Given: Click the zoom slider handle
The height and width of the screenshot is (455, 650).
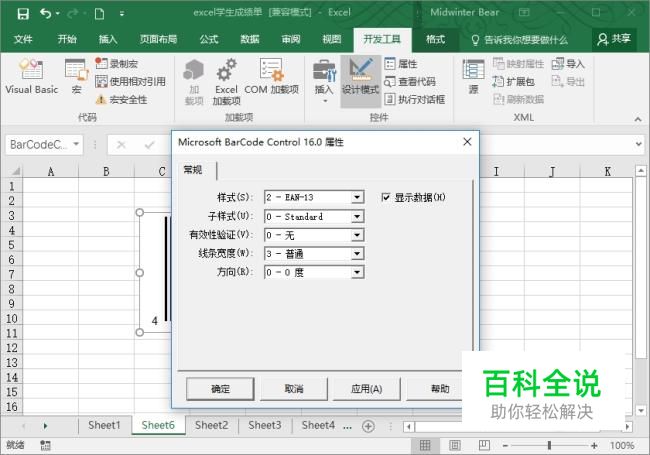Looking at the screenshot, I should pyautogui.click(x=549, y=446).
